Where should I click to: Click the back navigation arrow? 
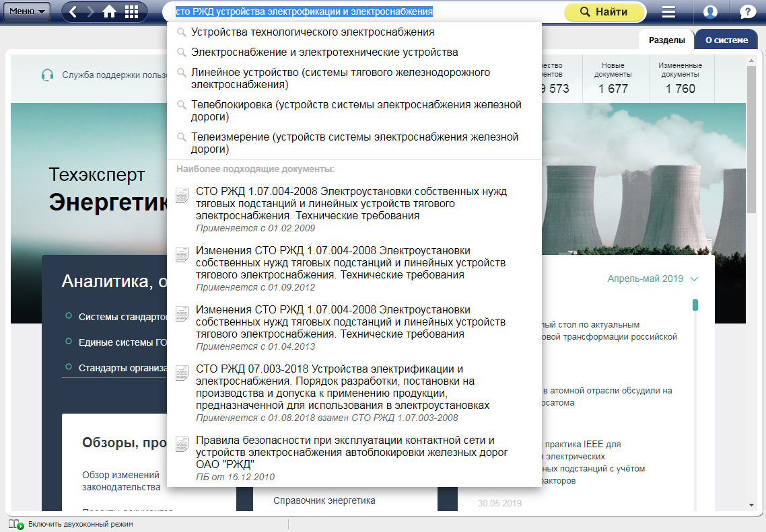(73, 11)
